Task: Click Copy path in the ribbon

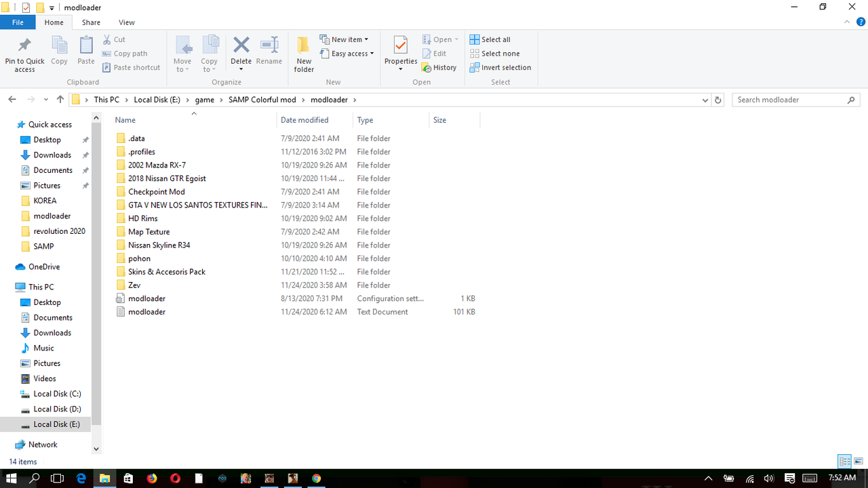Action: point(125,54)
